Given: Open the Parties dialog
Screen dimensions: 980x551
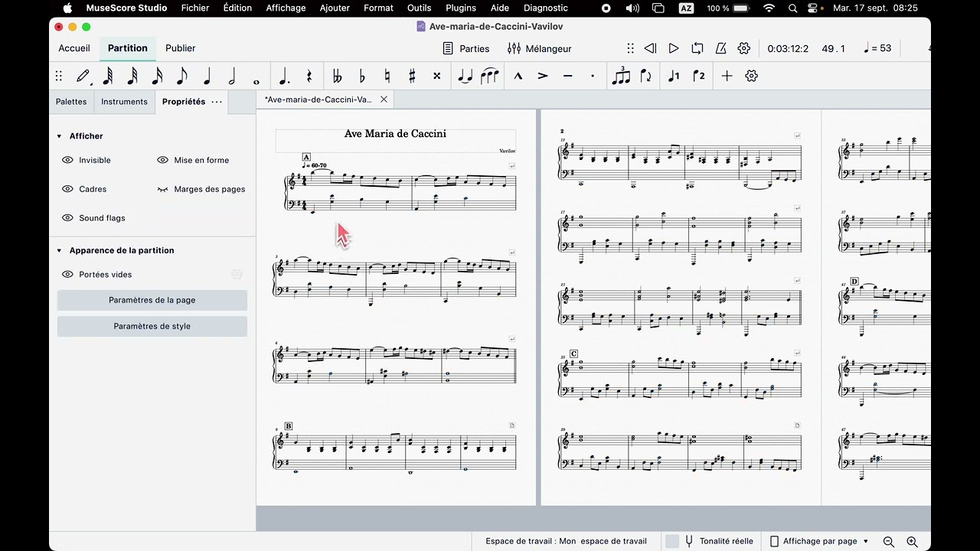Looking at the screenshot, I should click(465, 48).
